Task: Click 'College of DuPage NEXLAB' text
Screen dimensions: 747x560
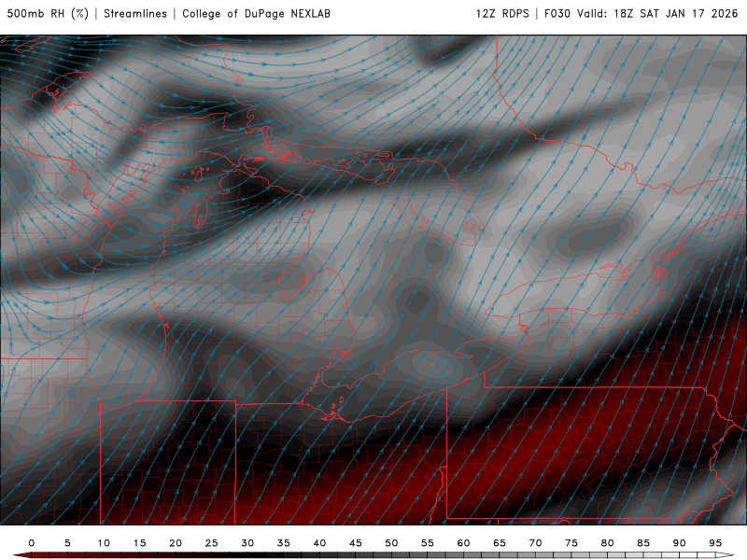Action: tap(256, 14)
